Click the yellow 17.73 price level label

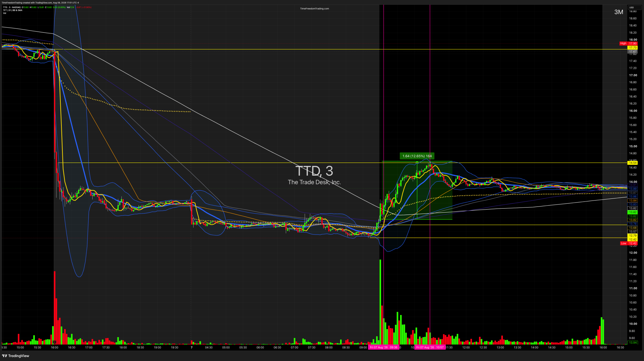633,48
